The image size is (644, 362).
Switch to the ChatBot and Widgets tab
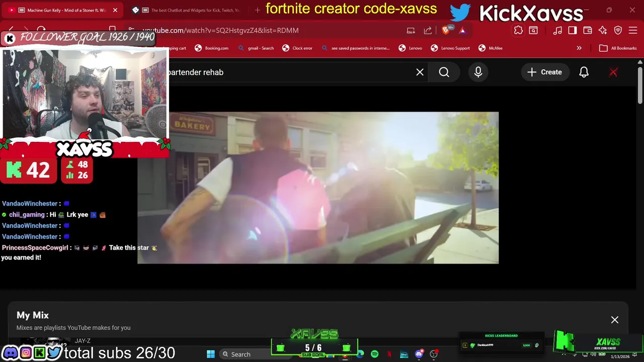pyautogui.click(x=186, y=10)
